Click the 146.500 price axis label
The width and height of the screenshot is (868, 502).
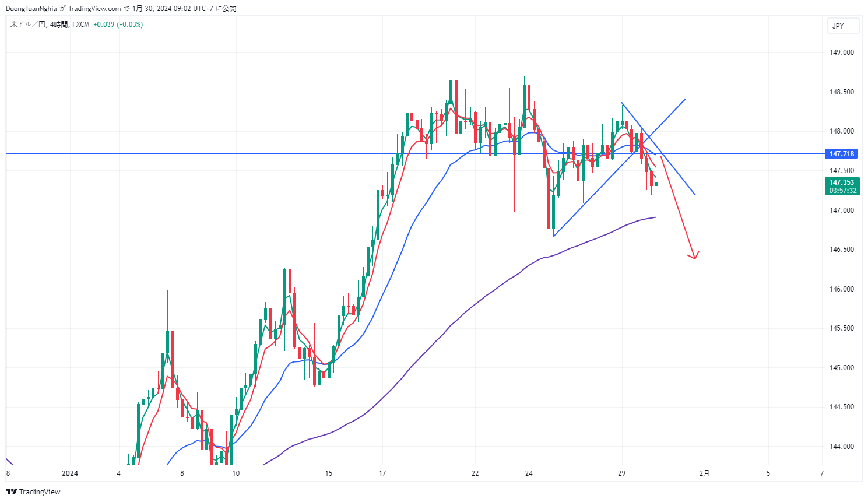[842, 250]
